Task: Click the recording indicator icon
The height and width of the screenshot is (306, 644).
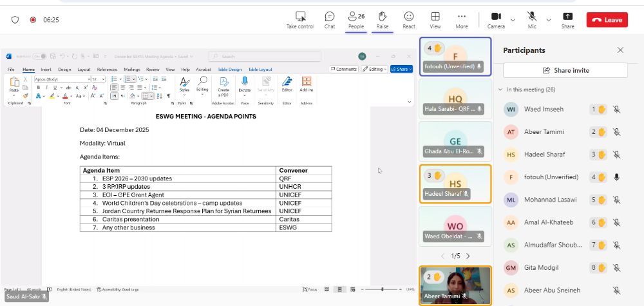Action: pos(33,20)
